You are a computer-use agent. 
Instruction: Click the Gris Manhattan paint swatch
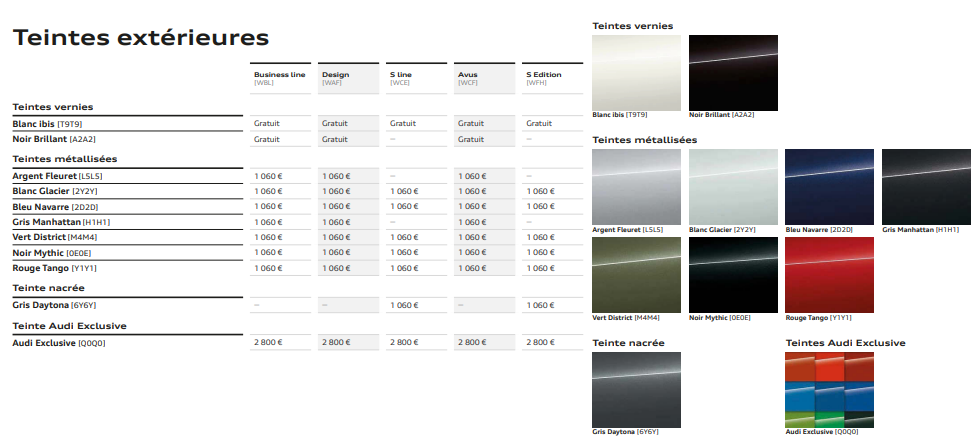click(926, 187)
